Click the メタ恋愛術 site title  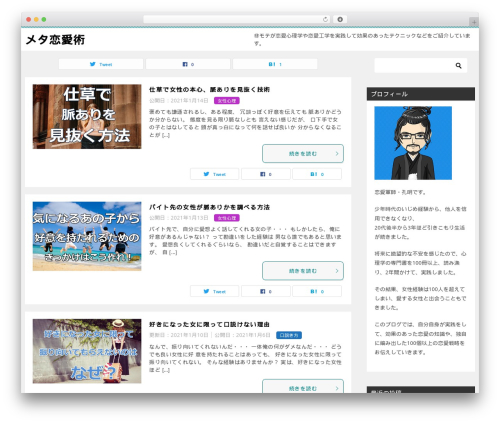tap(55, 40)
